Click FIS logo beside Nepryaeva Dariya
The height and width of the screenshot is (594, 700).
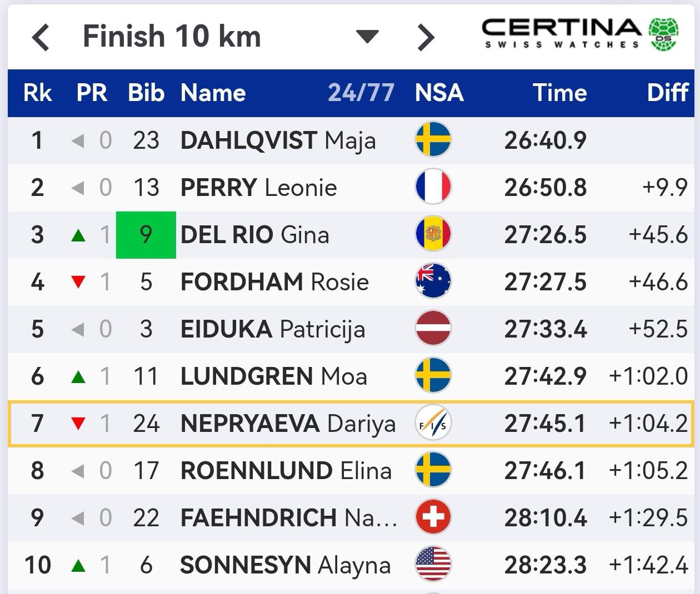click(433, 423)
